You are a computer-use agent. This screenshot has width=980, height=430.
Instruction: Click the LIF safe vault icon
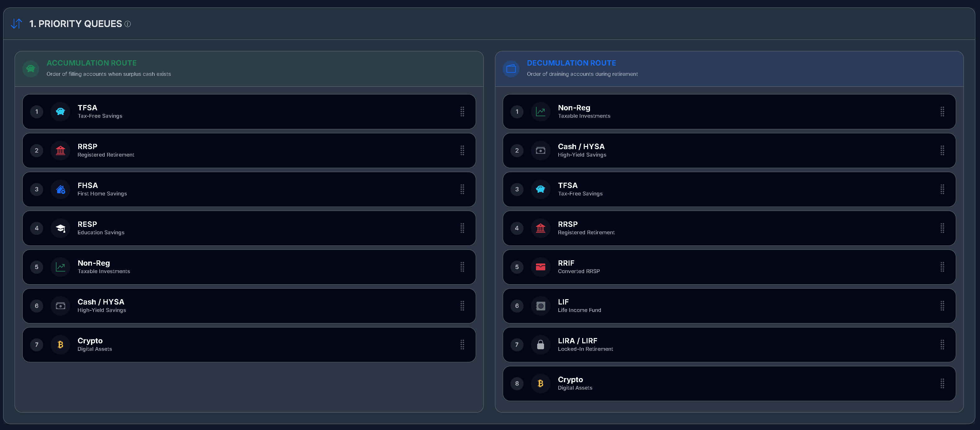[541, 305]
